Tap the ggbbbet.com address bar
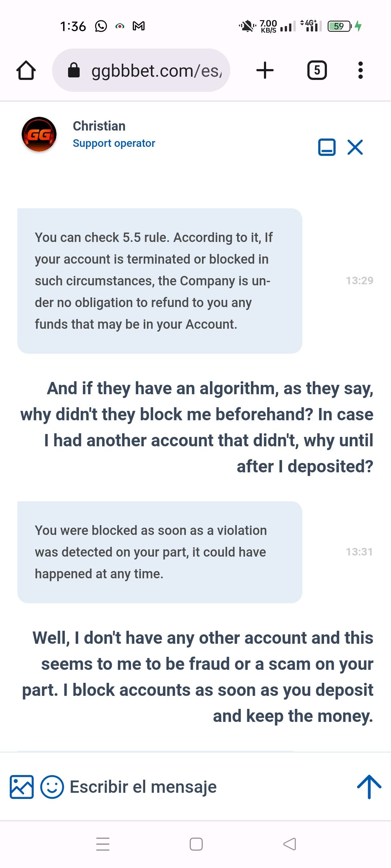This screenshot has height=868, width=391. 156,71
